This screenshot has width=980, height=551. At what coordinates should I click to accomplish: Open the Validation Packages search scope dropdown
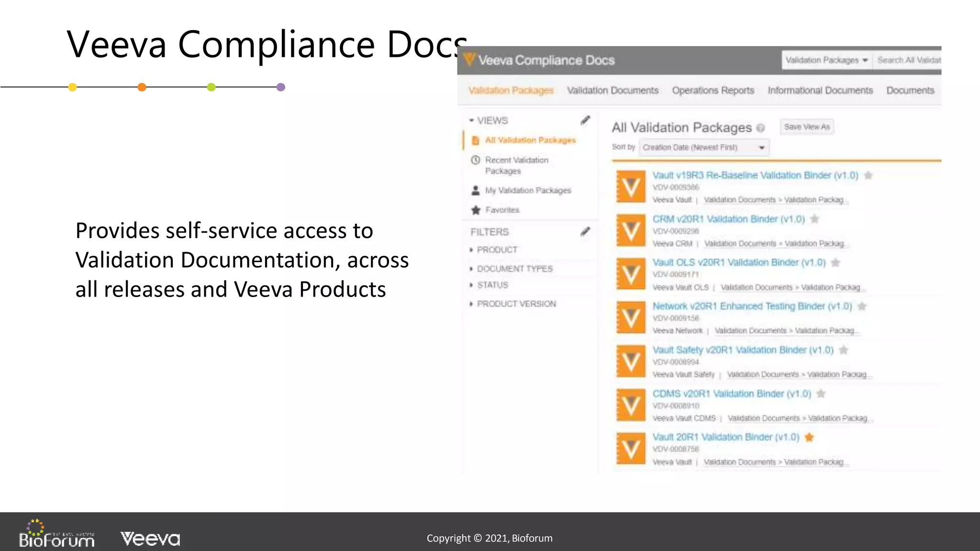pos(826,60)
